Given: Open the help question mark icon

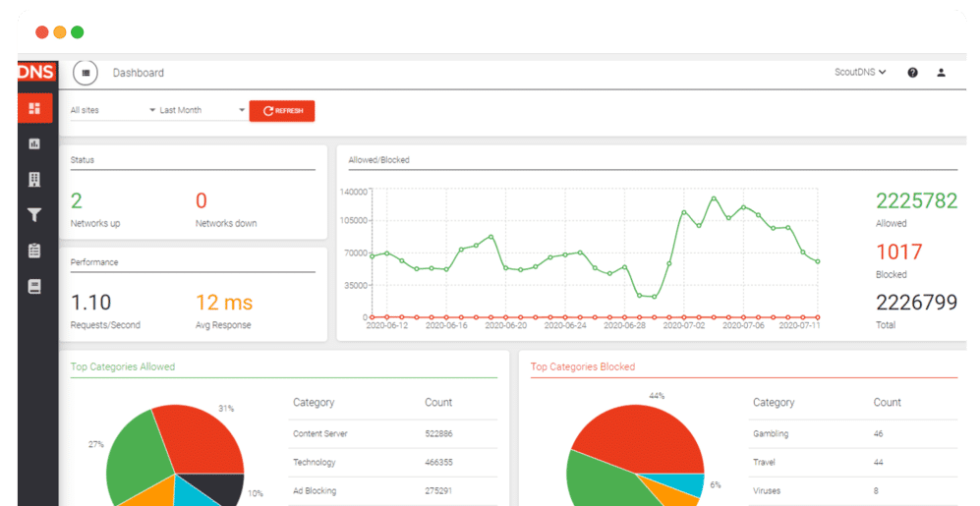Looking at the screenshot, I should coord(912,73).
